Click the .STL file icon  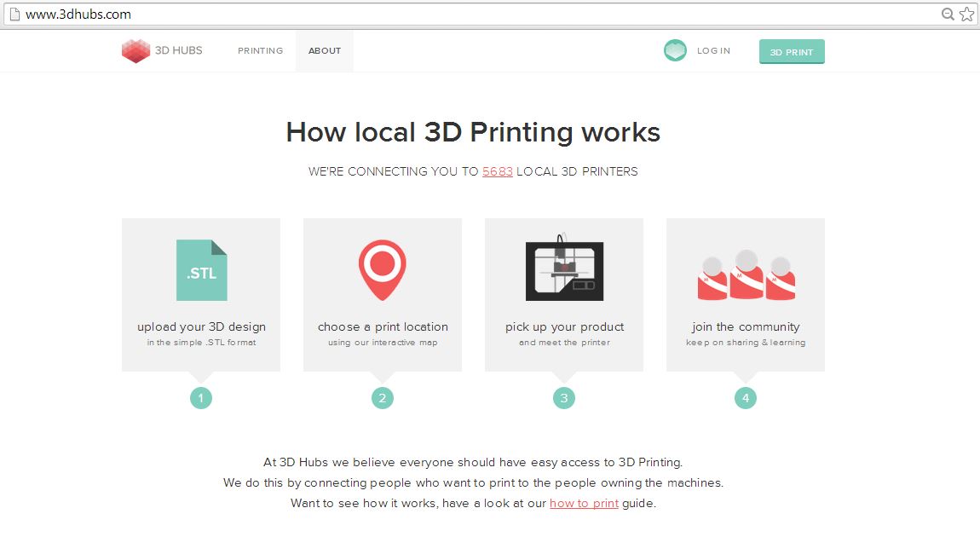[x=202, y=270]
